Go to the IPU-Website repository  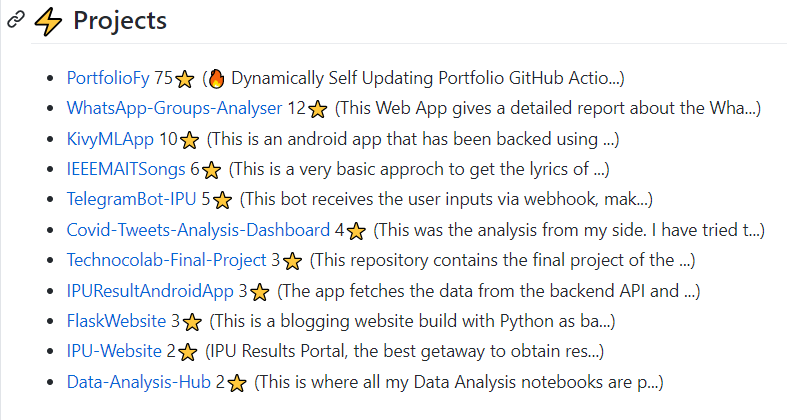pyautogui.click(x=114, y=351)
